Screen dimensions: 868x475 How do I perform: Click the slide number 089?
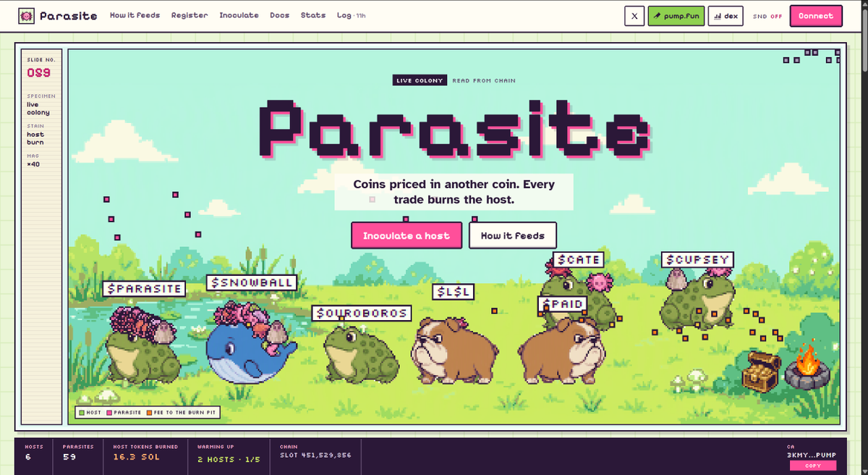(x=38, y=73)
